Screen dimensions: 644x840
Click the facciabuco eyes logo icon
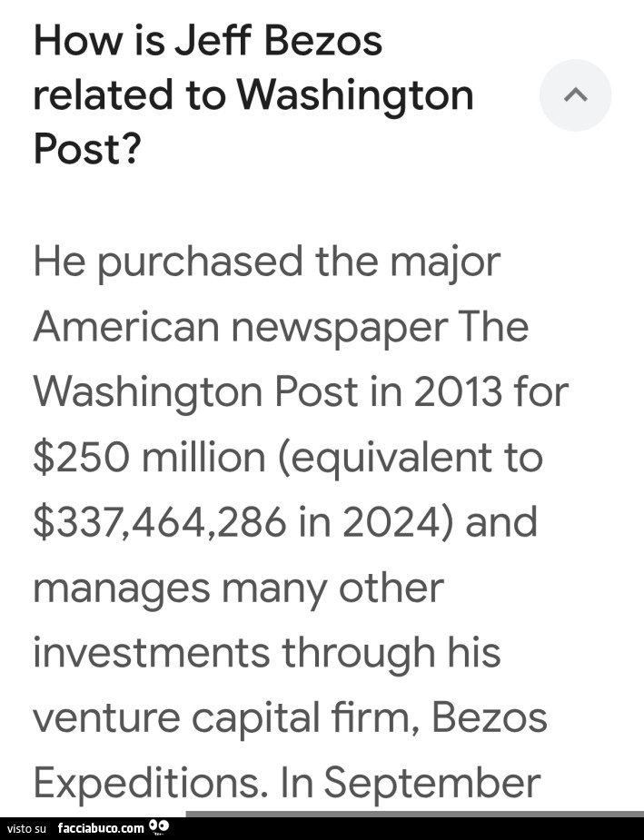pyautogui.click(x=159, y=826)
